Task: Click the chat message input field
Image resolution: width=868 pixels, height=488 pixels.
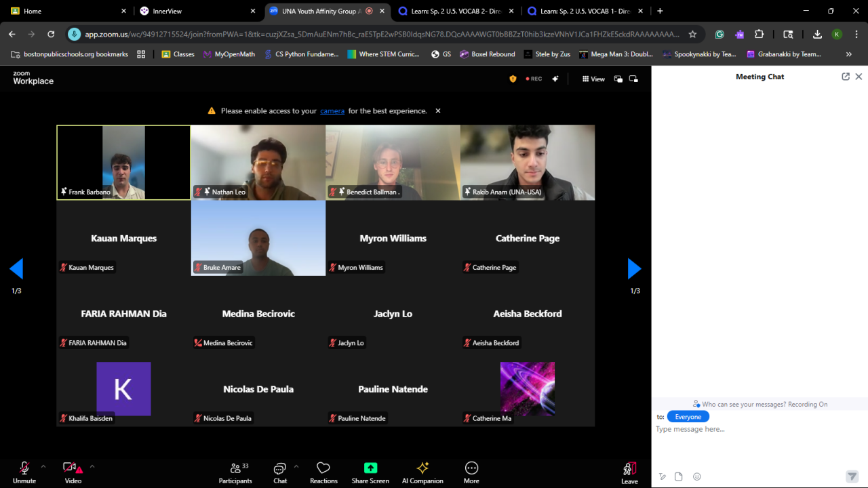Action: [759, 429]
